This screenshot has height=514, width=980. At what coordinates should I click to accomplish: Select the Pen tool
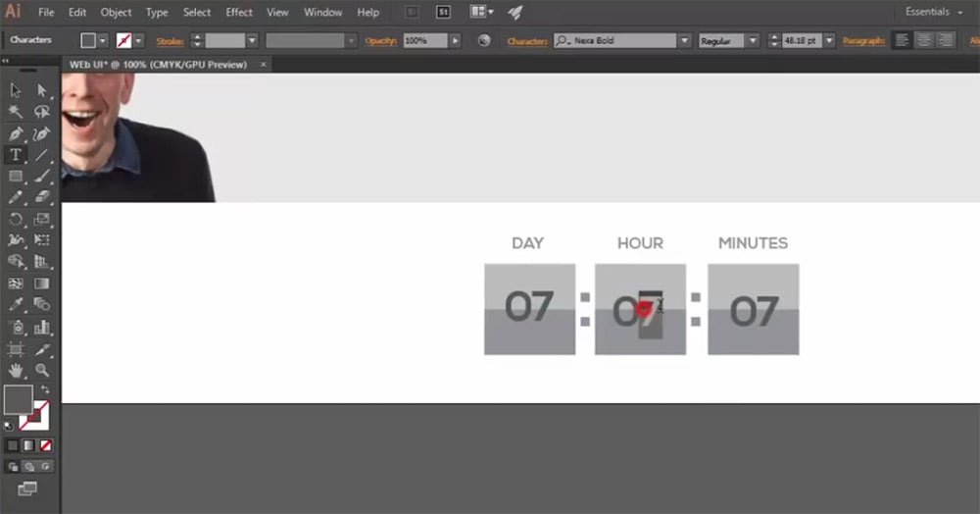(16, 133)
